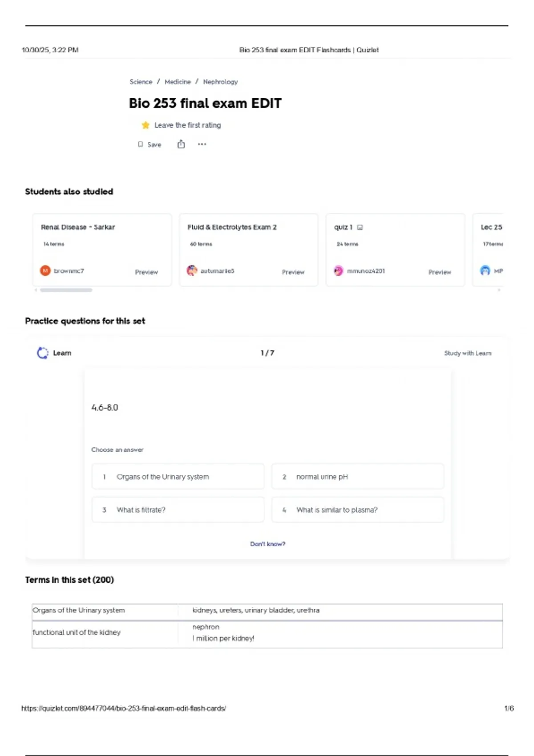Click the Save bookmark icon

141,145
